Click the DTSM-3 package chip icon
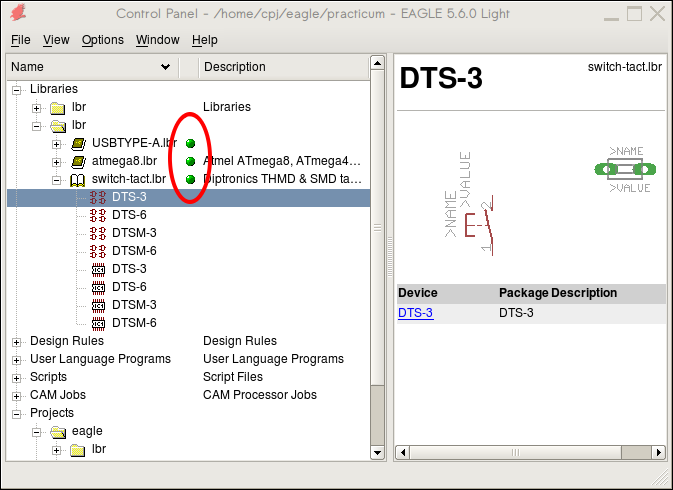The image size is (673, 490). 98,305
